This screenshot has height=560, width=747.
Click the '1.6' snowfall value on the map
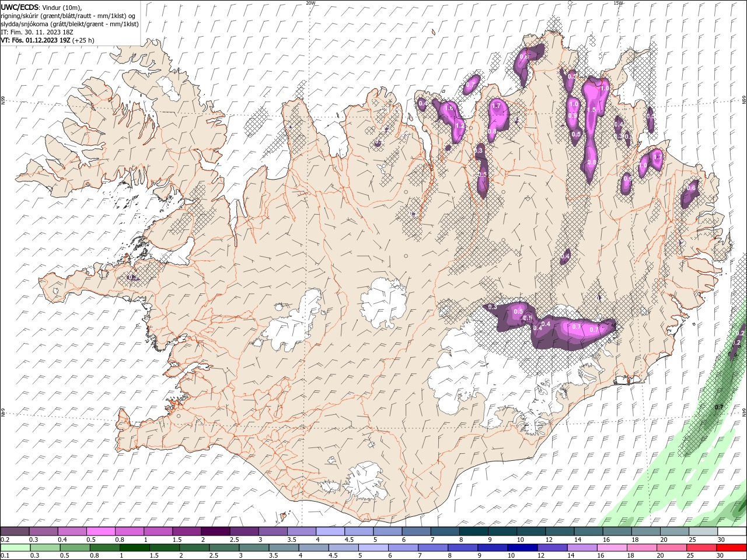click(x=449, y=108)
